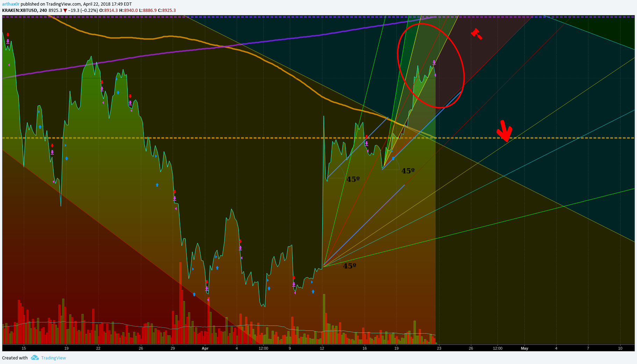Click the low value L:8886.9
Viewport: 637px width, 364px height.
(148, 10)
